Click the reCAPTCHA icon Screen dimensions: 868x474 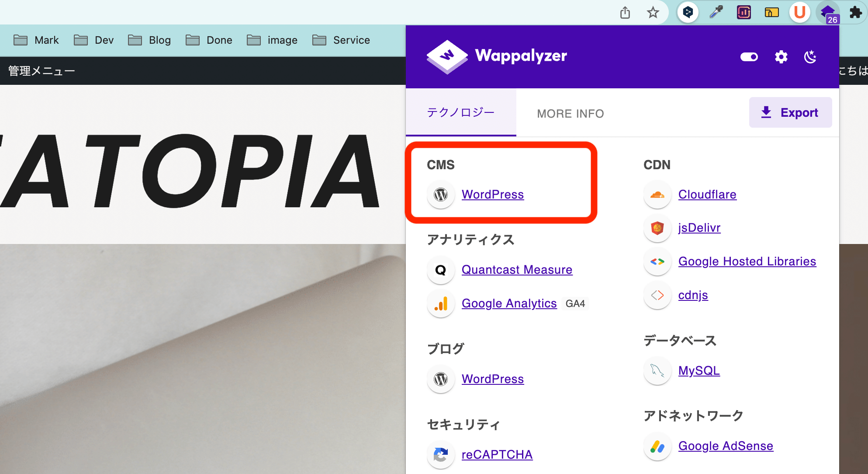pyautogui.click(x=441, y=455)
